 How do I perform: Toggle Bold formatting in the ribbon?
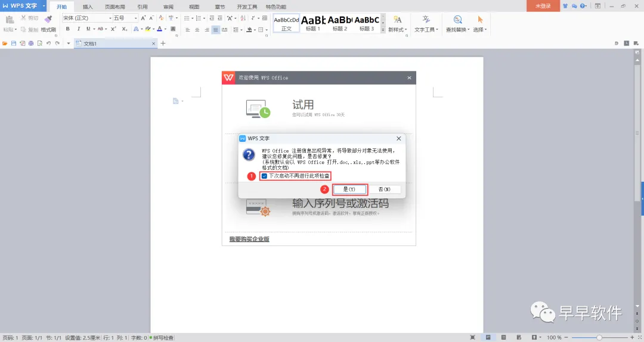pos(68,29)
